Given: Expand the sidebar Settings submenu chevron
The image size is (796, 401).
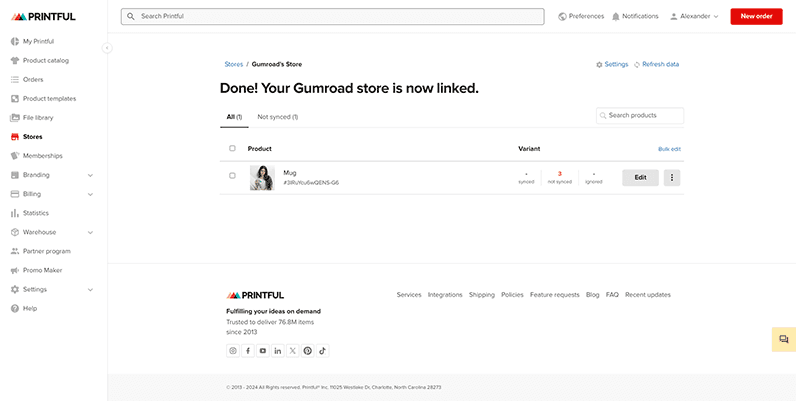Looking at the screenshot, I should [90, 290].
